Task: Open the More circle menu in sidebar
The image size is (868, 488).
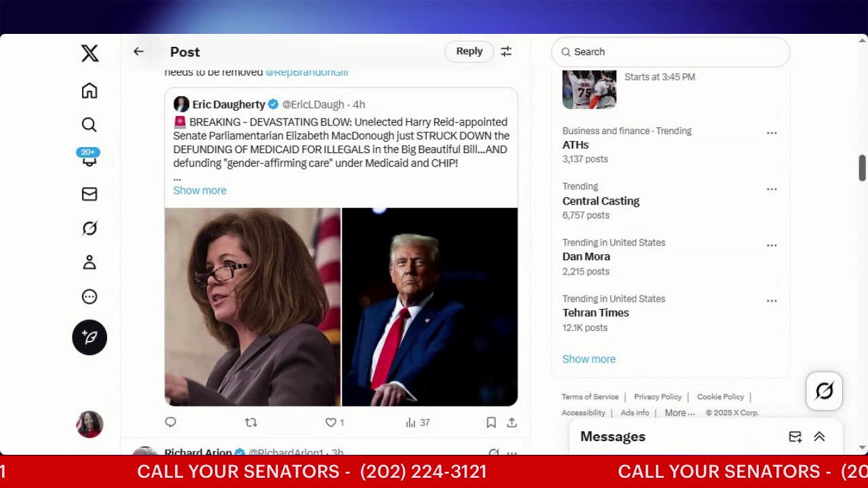Action: tap(90, 297)
